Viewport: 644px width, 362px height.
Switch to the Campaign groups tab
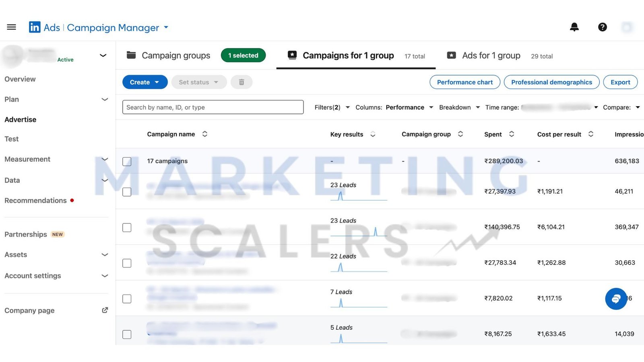pos(176,55)
